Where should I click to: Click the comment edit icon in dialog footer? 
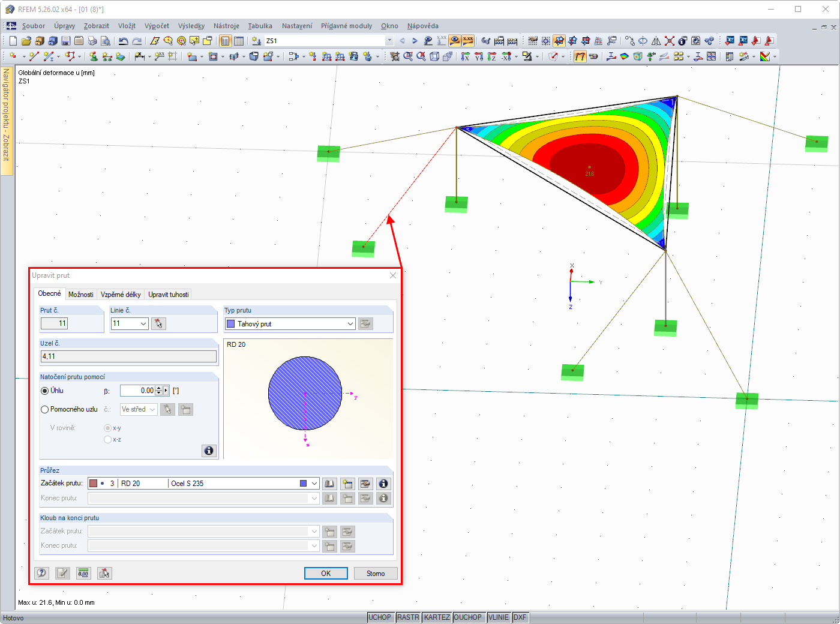click(x=62, y=573)
